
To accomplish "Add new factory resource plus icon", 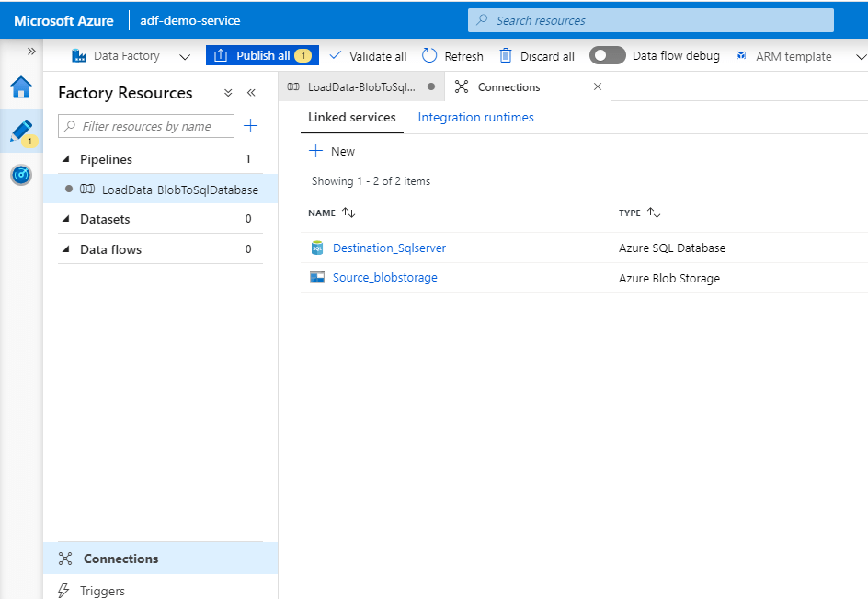I will click(x=250, y=126).
